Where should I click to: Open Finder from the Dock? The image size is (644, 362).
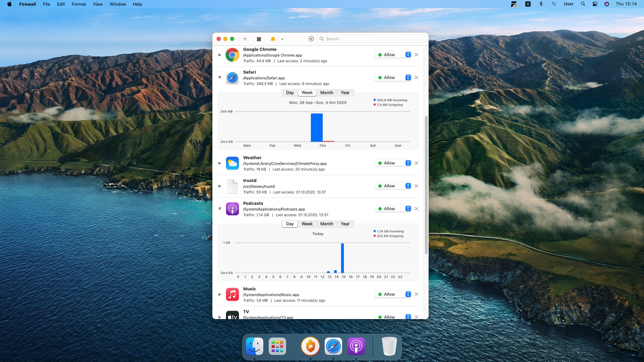(x=255, y=346)
